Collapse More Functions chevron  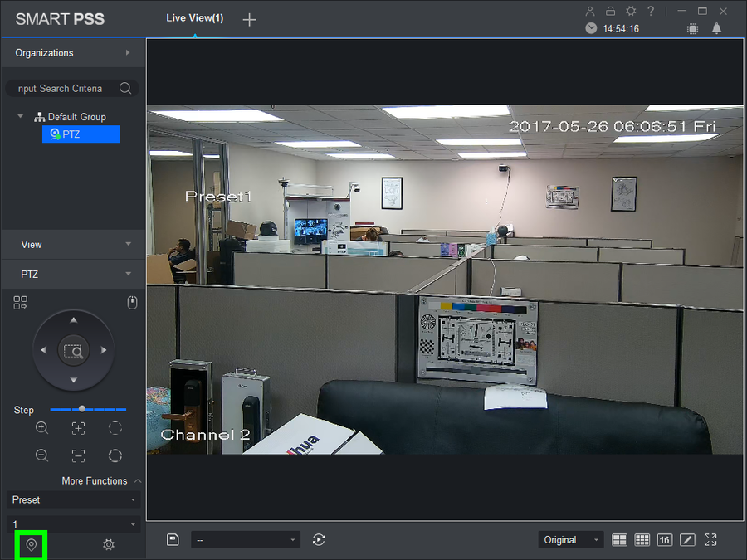pyautogui.click(x=138, y=481)
